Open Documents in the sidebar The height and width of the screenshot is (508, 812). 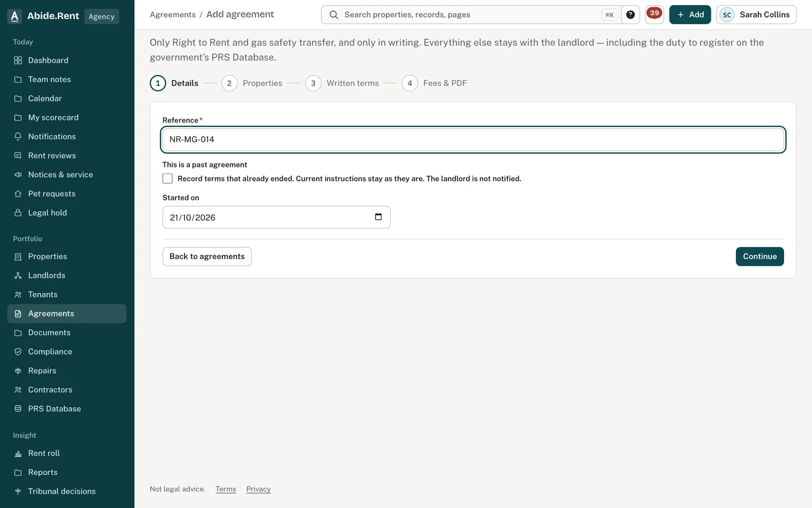(66, 333)
